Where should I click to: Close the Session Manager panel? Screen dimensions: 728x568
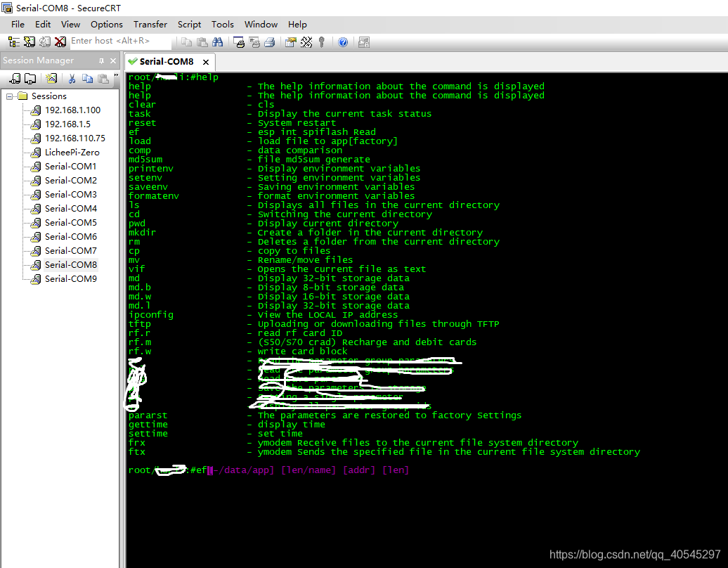click(x=113, y=61)
